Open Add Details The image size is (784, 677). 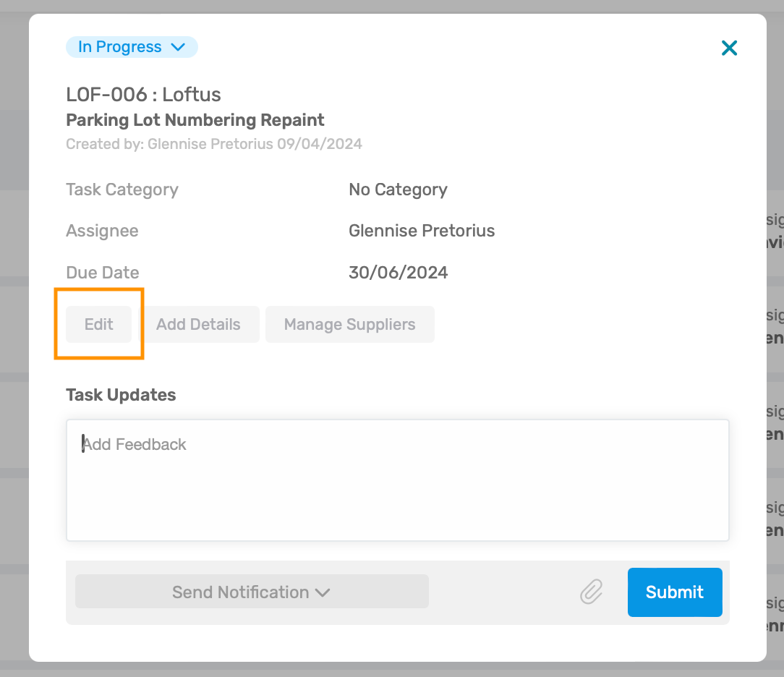(198, 324)
